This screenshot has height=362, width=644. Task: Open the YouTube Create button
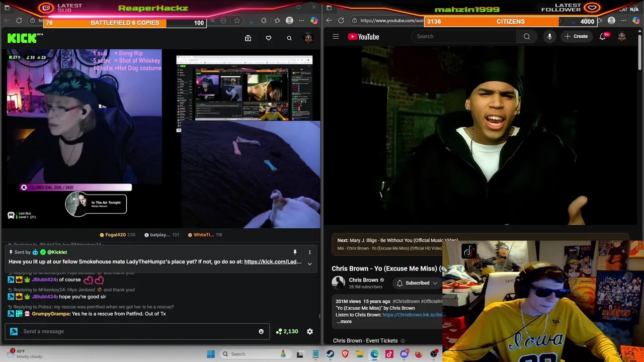pyautogui.click(x=576, y=36)
